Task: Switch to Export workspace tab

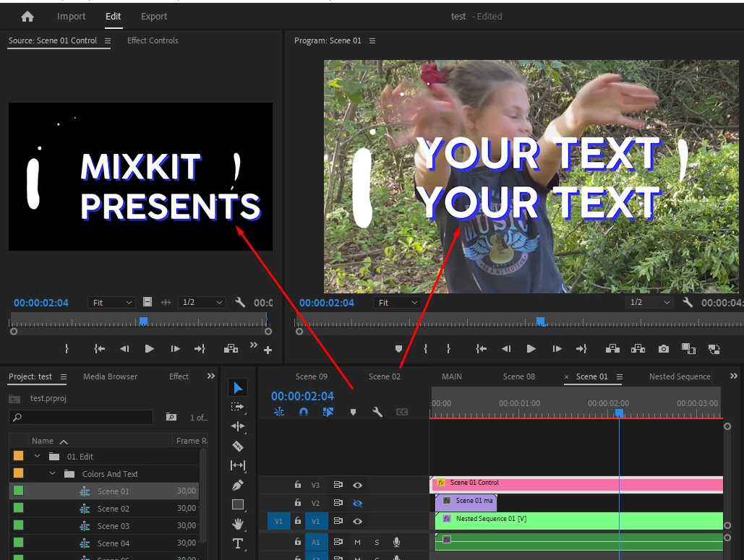Action: (x=154, y=16)
